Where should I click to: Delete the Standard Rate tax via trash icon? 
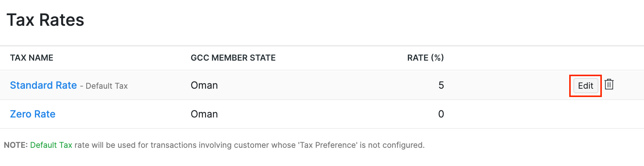pyautogui.click(x=609, y=85)
